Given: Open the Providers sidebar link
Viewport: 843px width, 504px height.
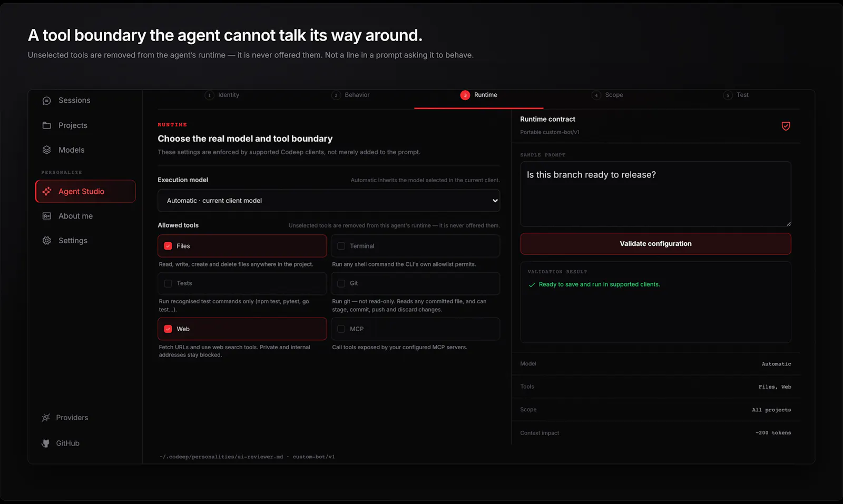Looking at the screenshot, I should pyautogui.click(x=72, y=418).
